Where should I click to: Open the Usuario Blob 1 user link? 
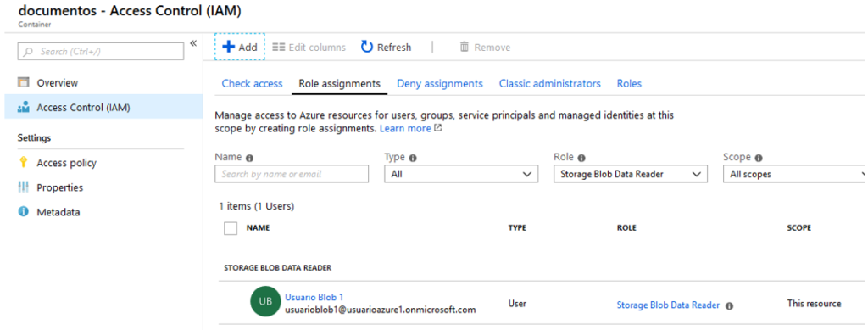tap(314, 297)
